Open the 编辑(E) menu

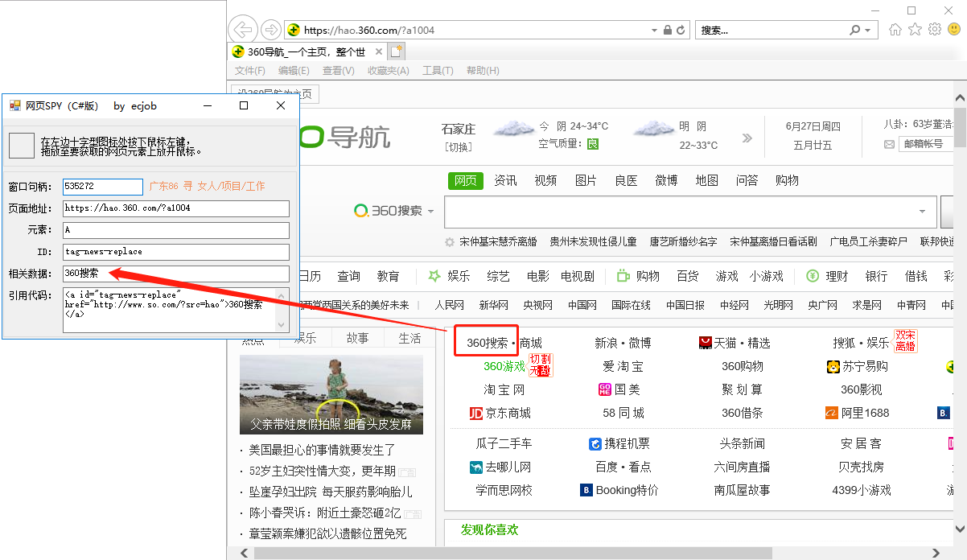[x=294, y=71]
